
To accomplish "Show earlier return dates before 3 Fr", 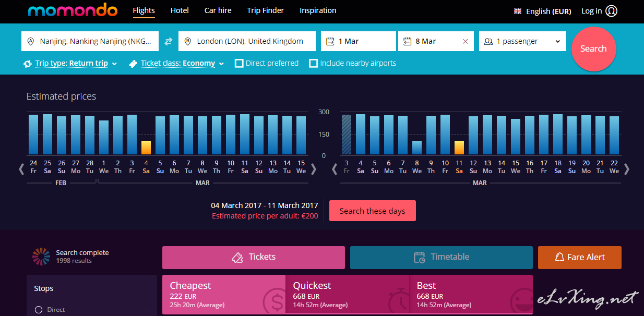I will pos(335,169).
